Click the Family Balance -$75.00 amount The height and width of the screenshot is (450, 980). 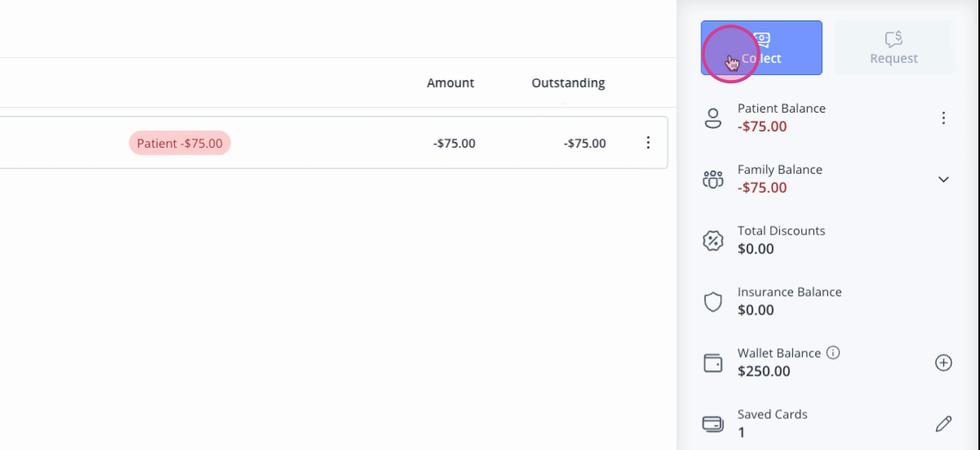(x=762, y=188)
